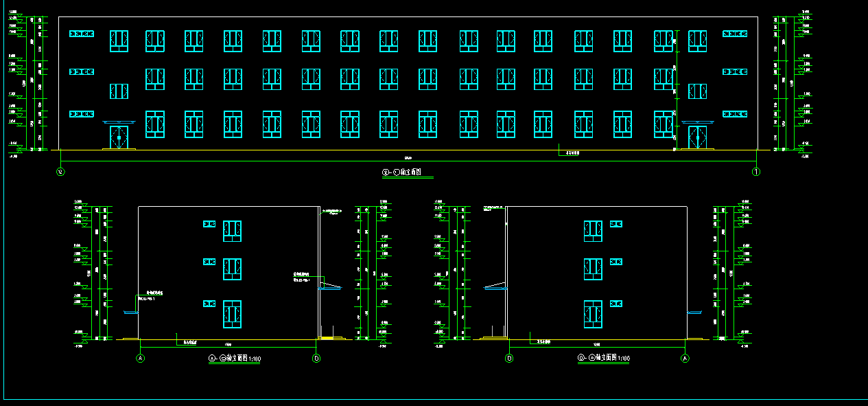This screenshot has height=406, width=868.
Task: Click axis bubble A in the lower-right elevation
Action: (x=685, y=358)
